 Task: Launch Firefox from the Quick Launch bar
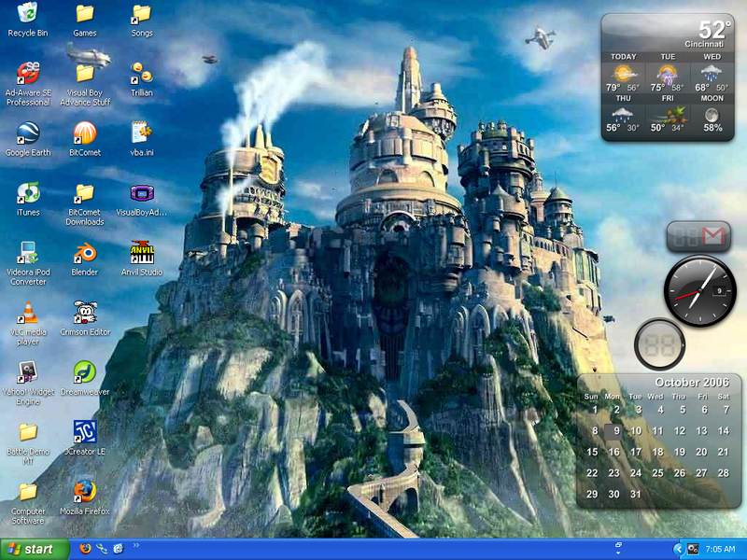pos(85,549)
